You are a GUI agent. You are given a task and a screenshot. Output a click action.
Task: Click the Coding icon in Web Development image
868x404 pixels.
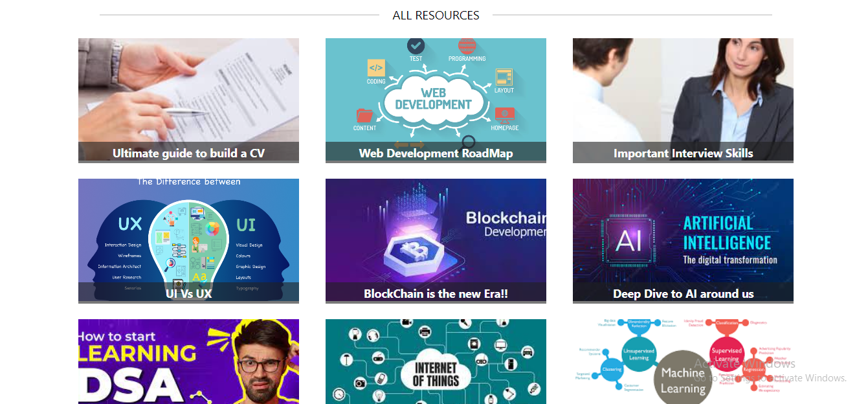coord(376,68)
